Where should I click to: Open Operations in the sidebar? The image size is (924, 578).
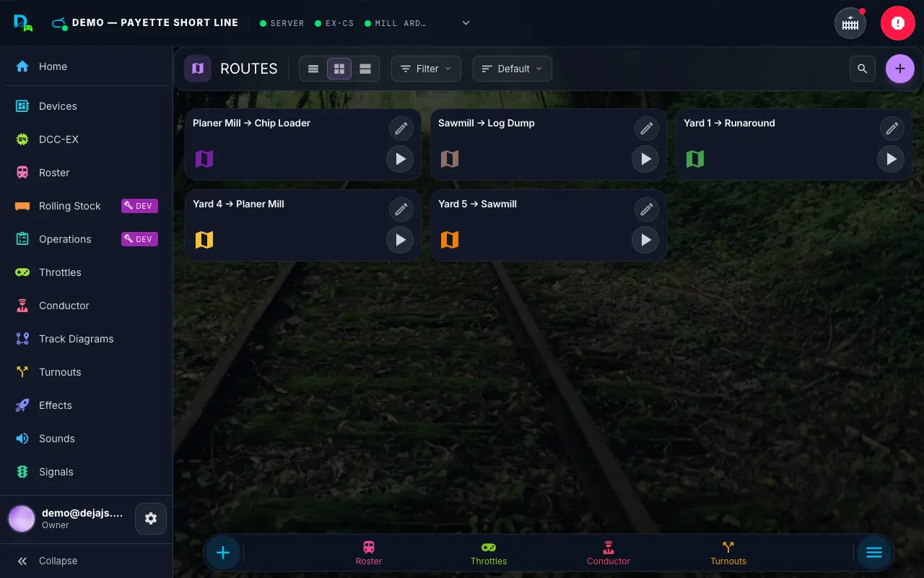point(86,239)
